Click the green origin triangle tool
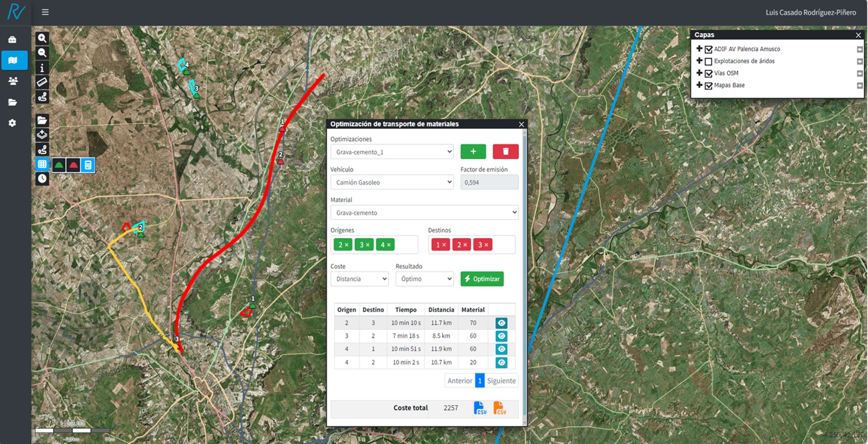868x444 pixels. coord(59,165)
